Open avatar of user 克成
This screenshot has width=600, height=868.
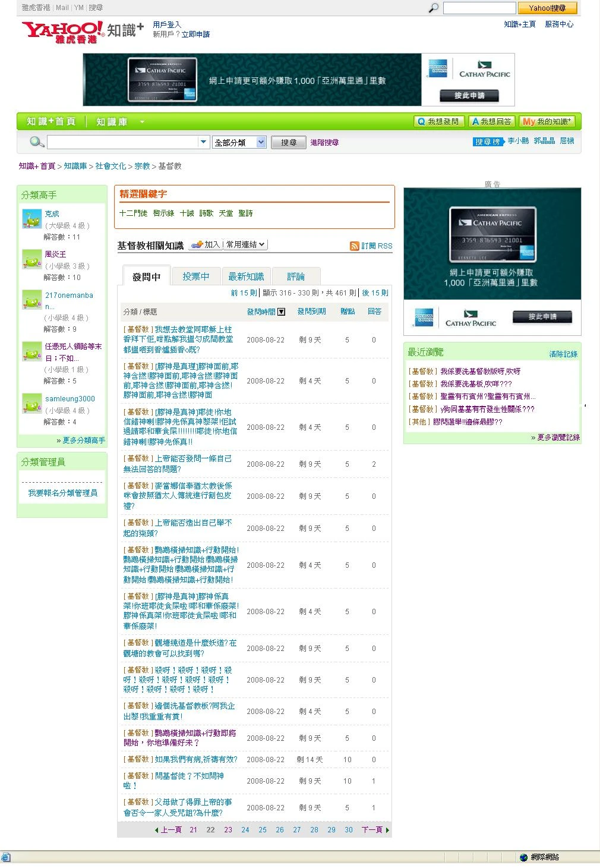pyautogui.click(x=31, y=219)
